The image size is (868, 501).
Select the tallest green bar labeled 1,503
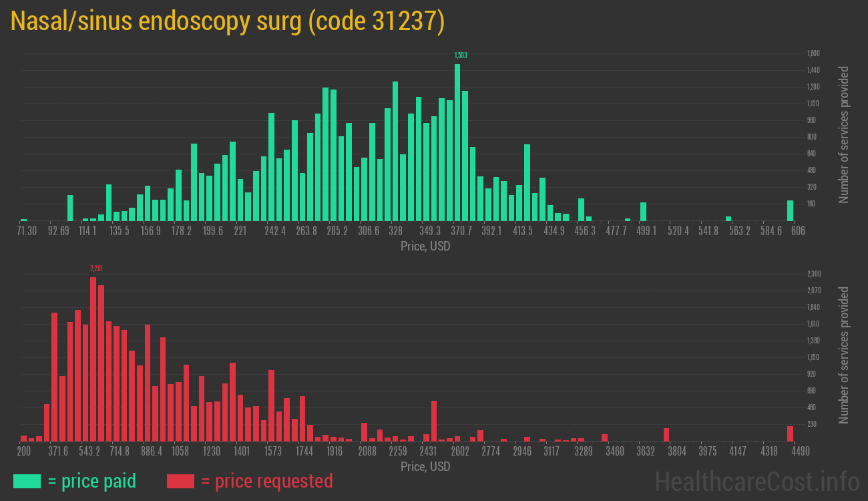pyautogui.click(x=457, y=142)
